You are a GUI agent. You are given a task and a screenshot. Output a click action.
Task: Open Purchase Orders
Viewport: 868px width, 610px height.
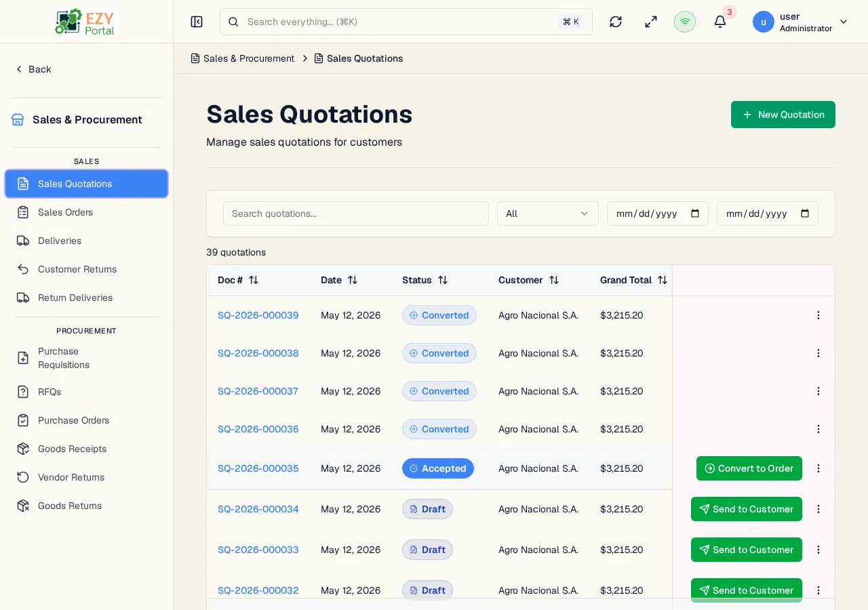86,420
